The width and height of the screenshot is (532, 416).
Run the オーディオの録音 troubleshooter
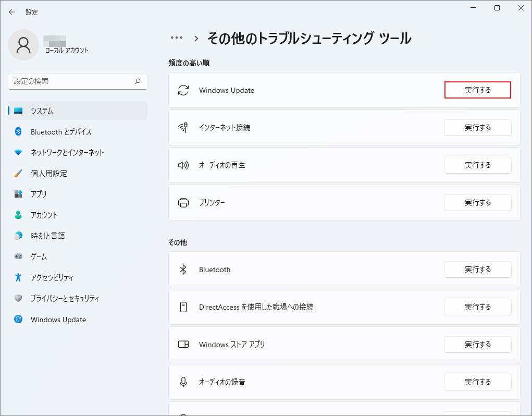point(477,382)
